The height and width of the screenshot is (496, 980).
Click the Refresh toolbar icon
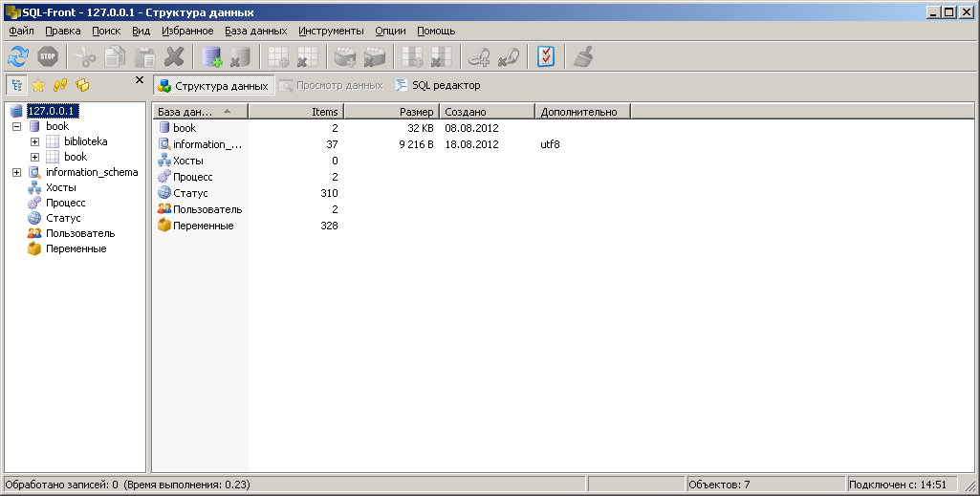(x=18, y=56)
